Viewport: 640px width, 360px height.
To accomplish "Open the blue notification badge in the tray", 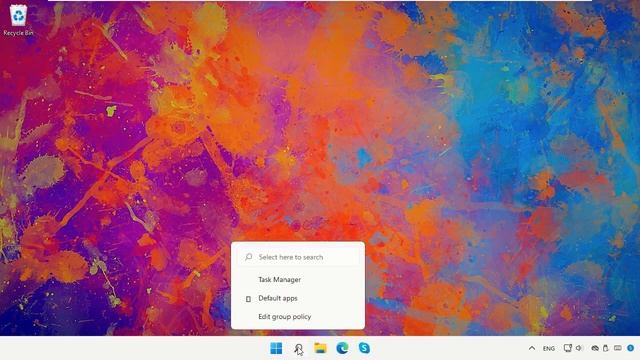I will 631,348.
